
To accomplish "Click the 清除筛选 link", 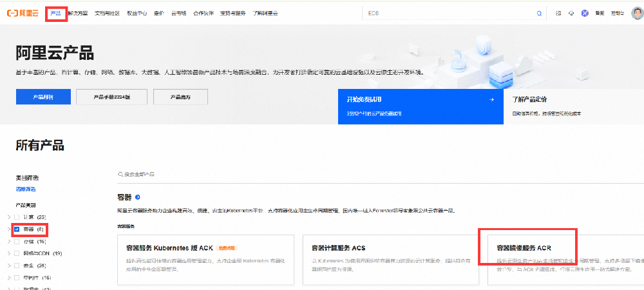I will tap(26, 189).
